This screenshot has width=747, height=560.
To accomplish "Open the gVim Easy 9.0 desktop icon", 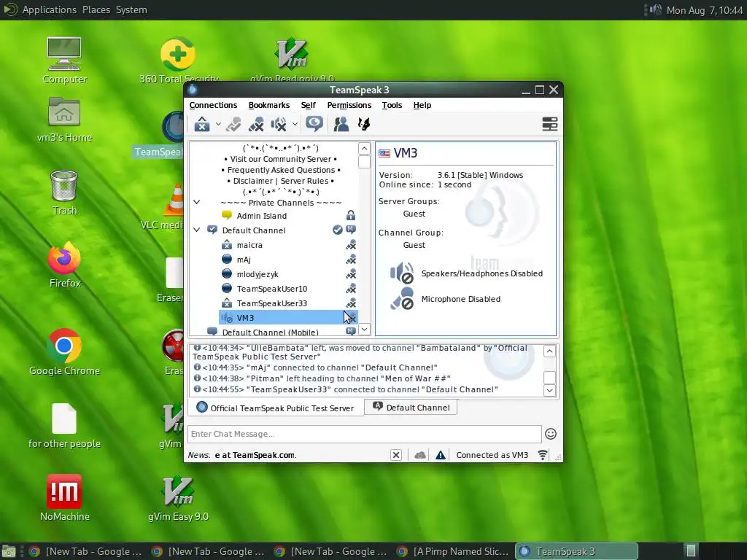I will click(x=178, y=497).
